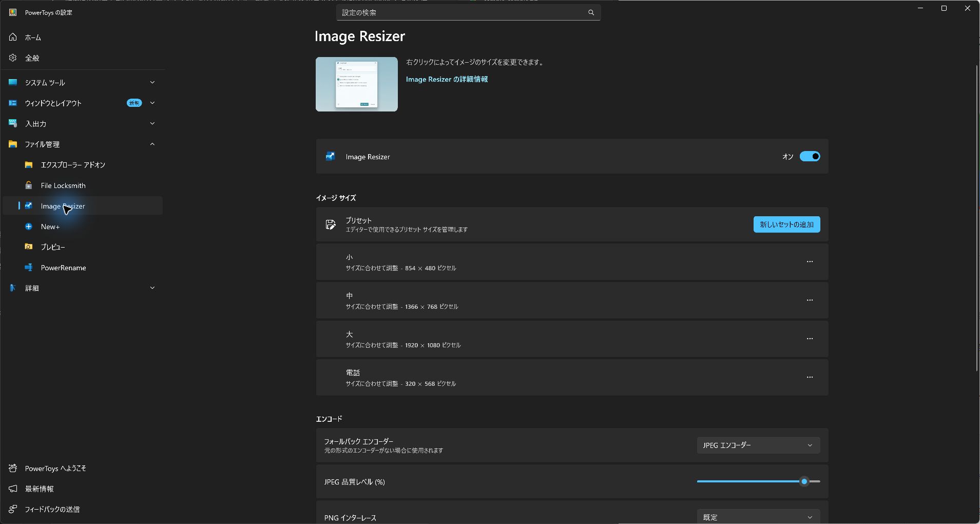Click the ウィンドウとレイアウト icon
Image resolution: width=980 pixels, height=524 pixels.
13,103
